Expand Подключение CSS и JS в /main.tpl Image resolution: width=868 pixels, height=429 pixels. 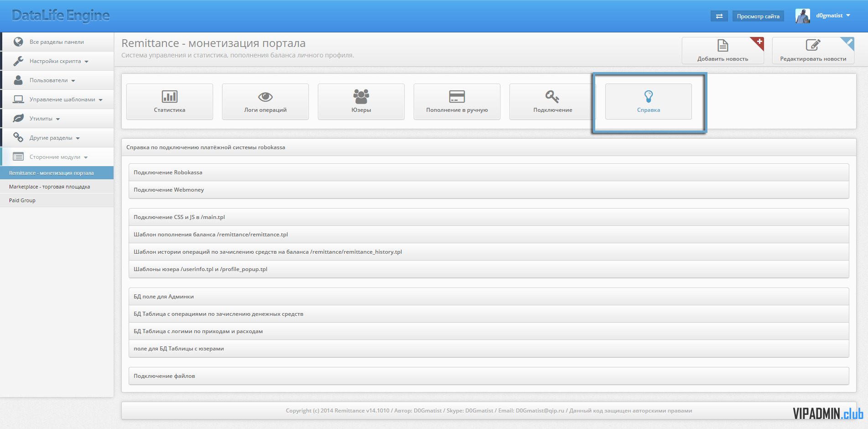tap(489, 217)
